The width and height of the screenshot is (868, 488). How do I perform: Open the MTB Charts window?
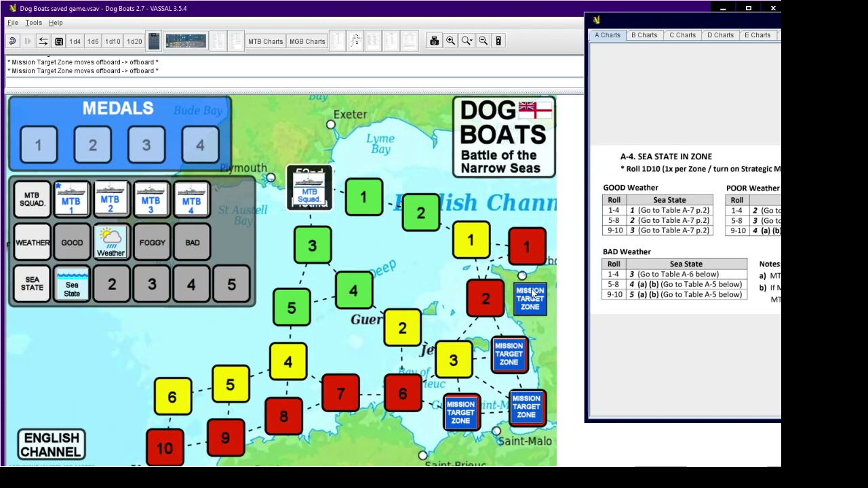point(265,41)
